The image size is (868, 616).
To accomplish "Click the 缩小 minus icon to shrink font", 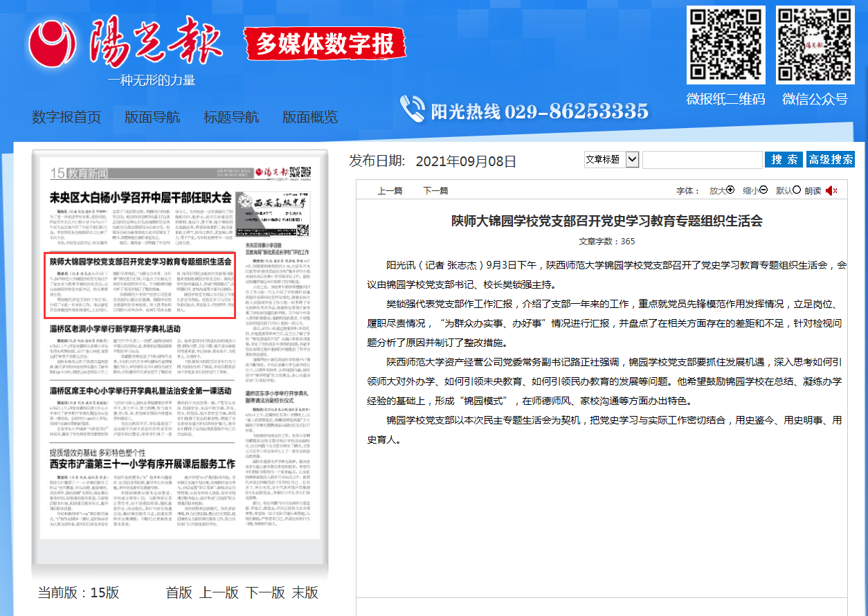I will pos(763,190).
